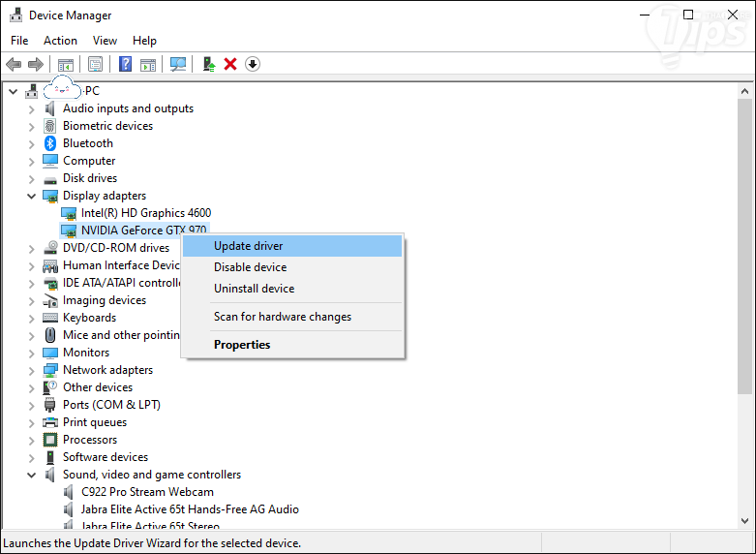Open the File menu
This screenshot has width=756, height=554.
pyautogui.click(x=19, y=41)
